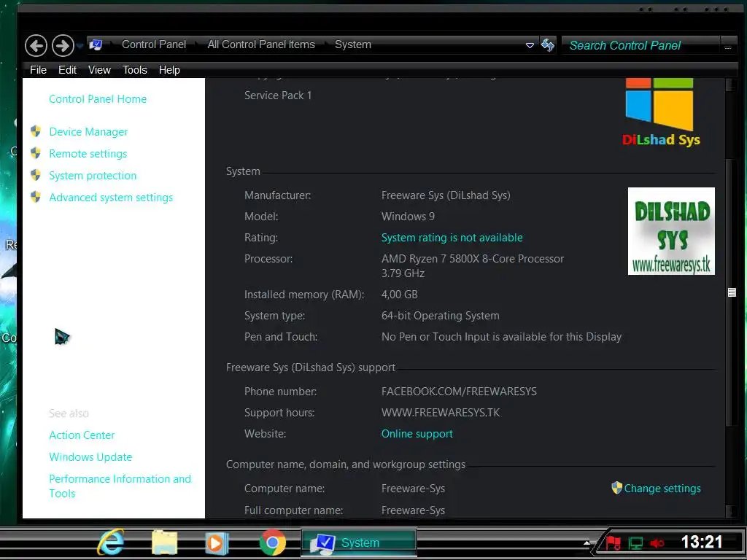Open Remote settings

(88, 154)
